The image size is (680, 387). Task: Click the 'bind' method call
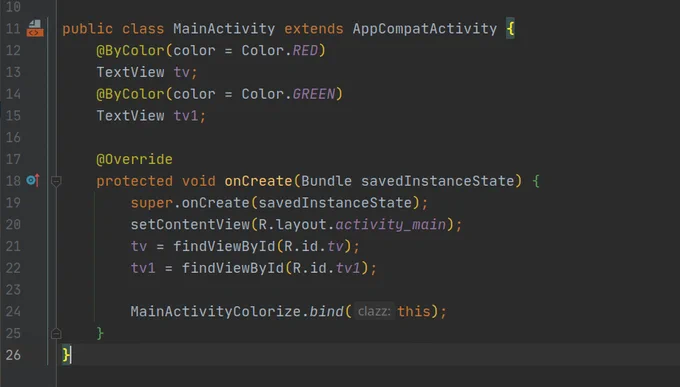tap(327, 312)
